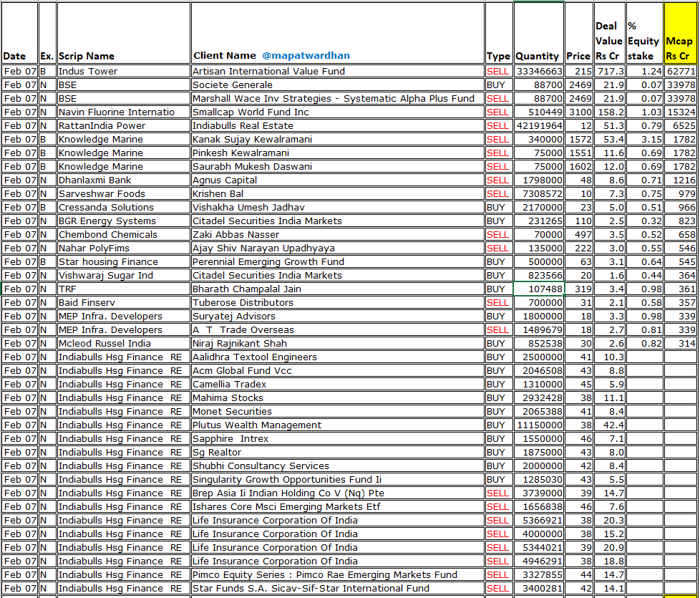Click the @mapatwardhan handle in header
Image resolution: width=700 pixels, height=598 pixels.
[306, 55]
